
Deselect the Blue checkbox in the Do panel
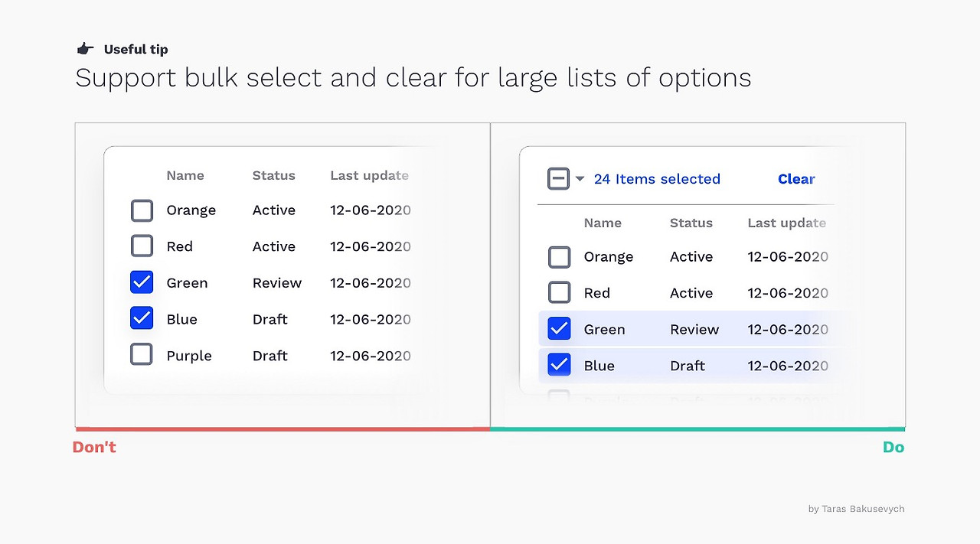[x=559, y=364]
